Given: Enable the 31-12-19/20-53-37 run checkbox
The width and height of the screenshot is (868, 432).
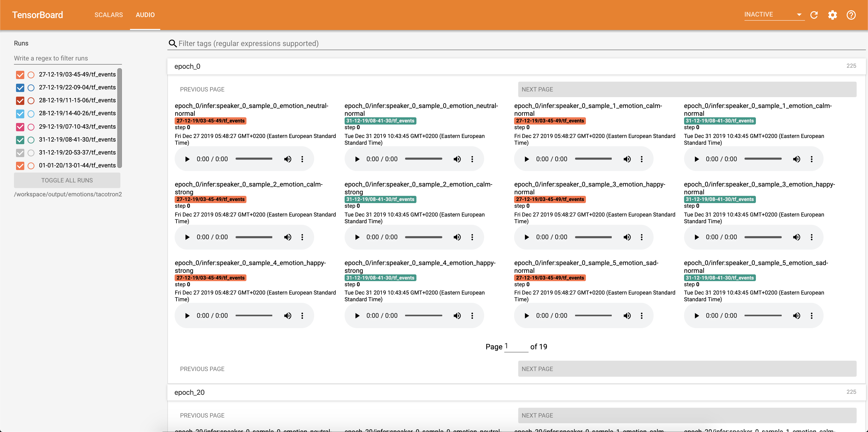Looking at the screenshot, I should 20,153.
